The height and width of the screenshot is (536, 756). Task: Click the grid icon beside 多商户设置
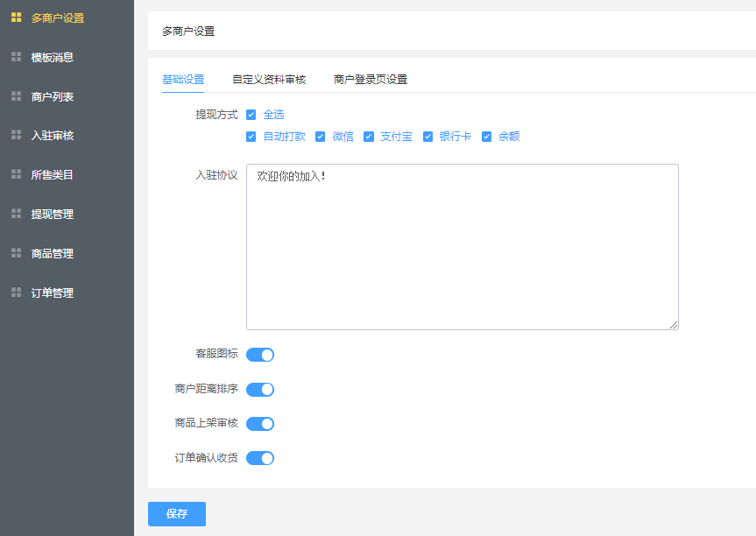tap(16, 18)
